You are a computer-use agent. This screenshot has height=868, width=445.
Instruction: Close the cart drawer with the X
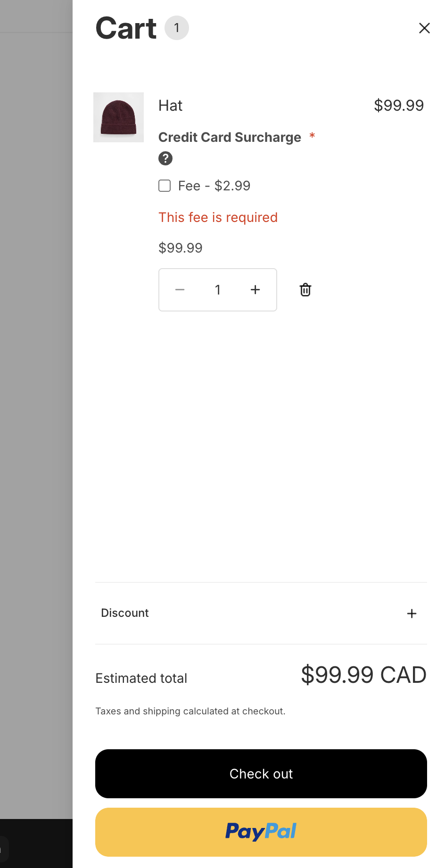(x=424, y=28)
